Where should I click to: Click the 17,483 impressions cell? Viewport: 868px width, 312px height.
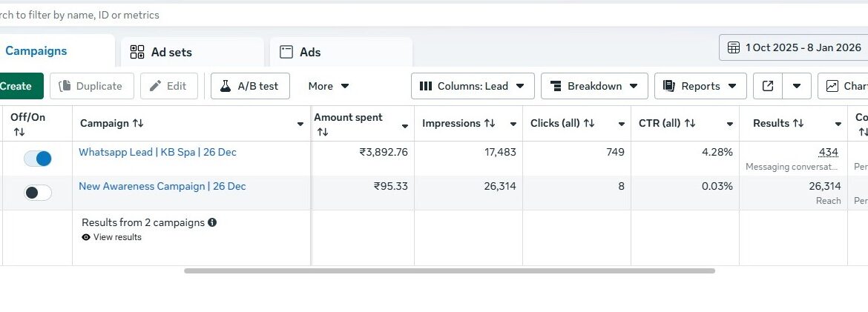[500, 152]
